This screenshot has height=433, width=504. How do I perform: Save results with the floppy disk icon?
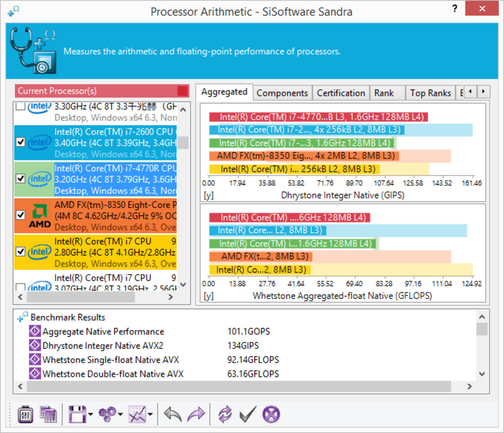coord(77,414)
